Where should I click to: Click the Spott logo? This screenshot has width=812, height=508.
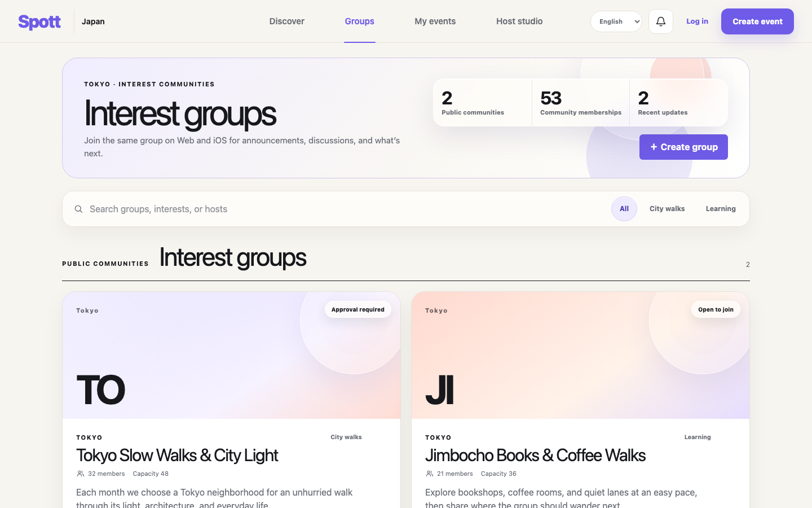pos(39,21)
